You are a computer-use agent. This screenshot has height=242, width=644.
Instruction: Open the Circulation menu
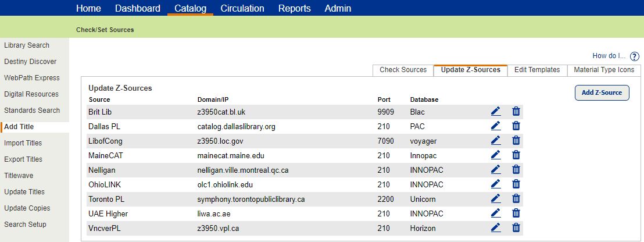coord(242,8)
